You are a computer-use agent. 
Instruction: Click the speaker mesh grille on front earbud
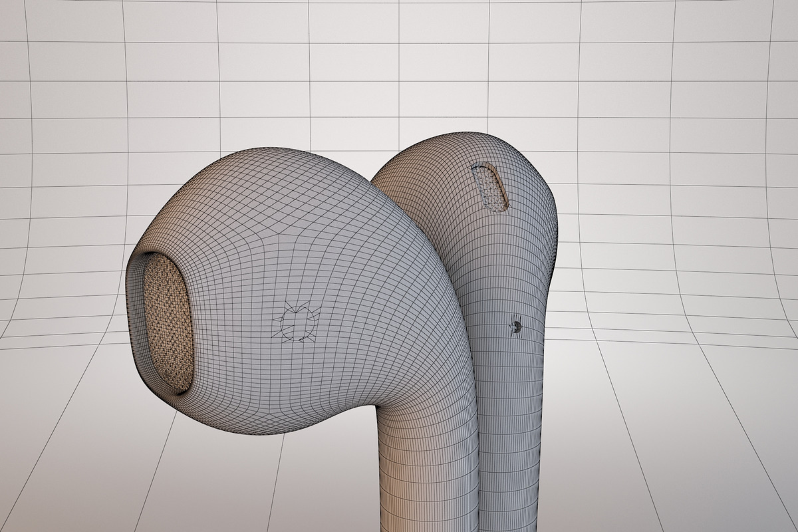tap(168, 322)
